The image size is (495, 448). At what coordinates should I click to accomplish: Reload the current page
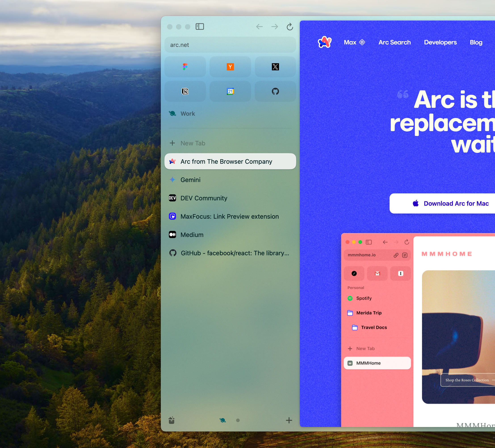(289, 27)
